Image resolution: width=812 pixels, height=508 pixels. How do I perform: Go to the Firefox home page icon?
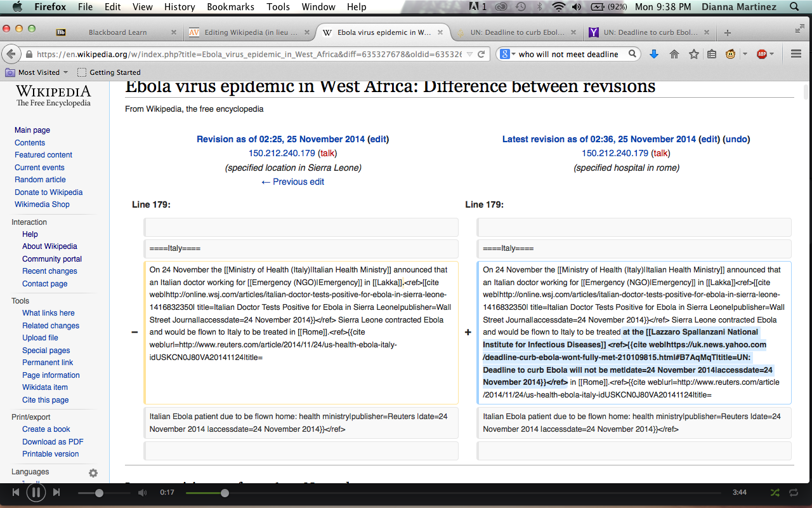(x=674, y=54)
